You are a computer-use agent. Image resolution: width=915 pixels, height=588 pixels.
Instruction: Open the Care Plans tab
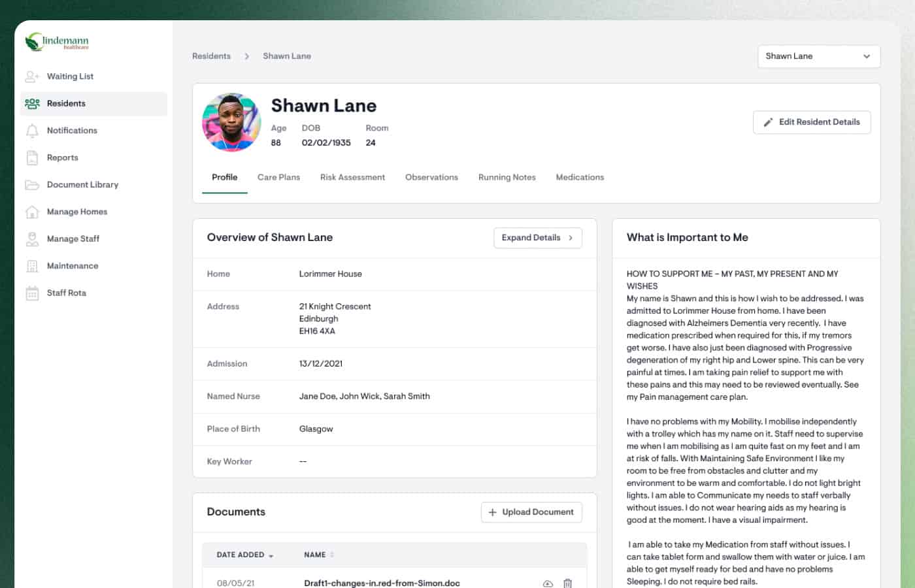click(x=279, y=177)
